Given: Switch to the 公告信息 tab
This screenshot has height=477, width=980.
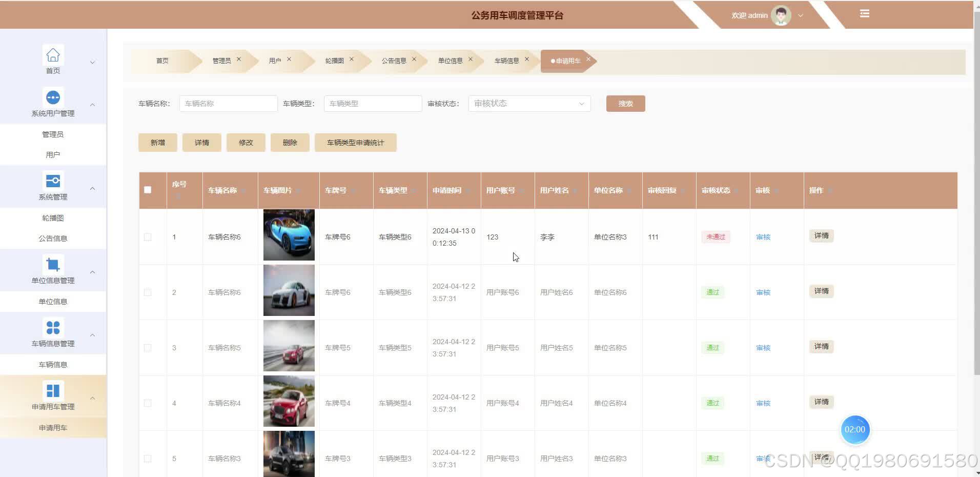Looking at the screenshot, I should coord(394,60).
